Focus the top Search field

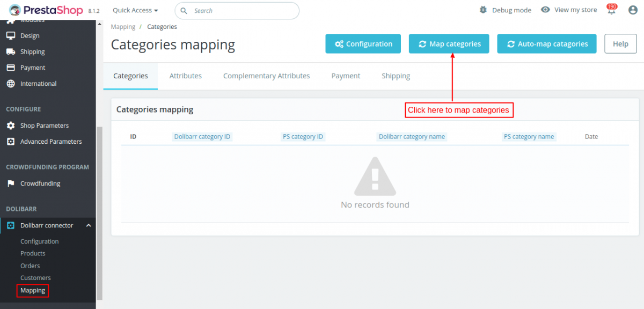(x=237, y=11)
